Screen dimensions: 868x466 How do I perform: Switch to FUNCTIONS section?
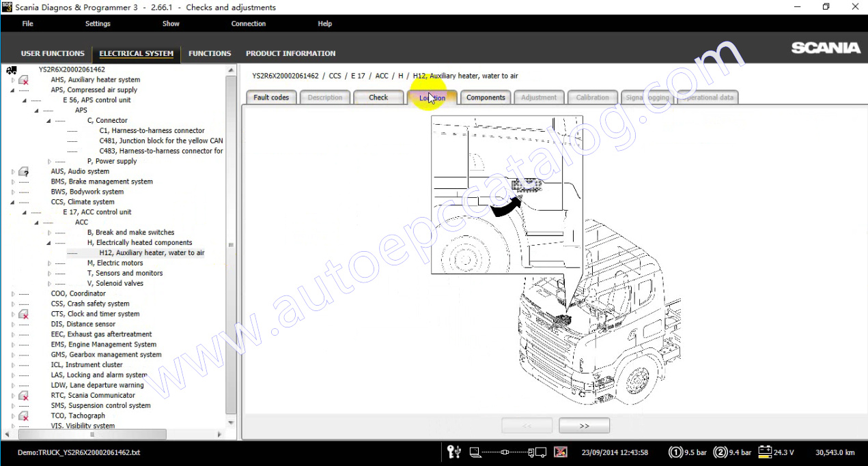210,53
